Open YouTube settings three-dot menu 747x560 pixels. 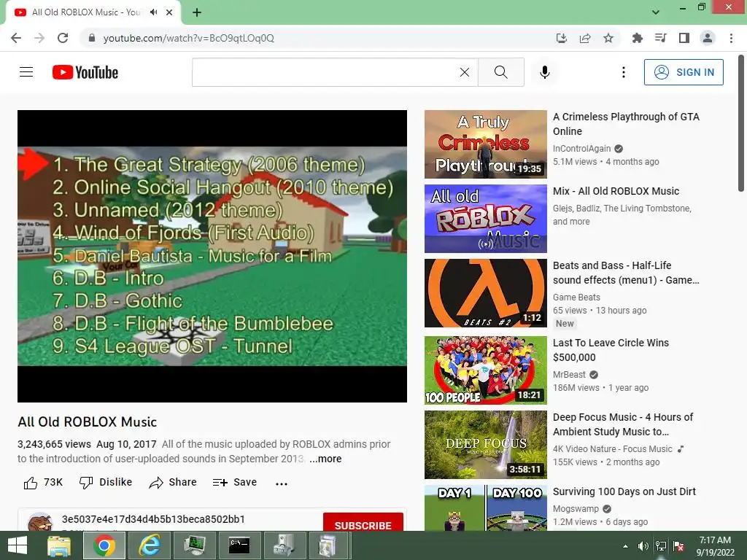(x=624, y=72)
